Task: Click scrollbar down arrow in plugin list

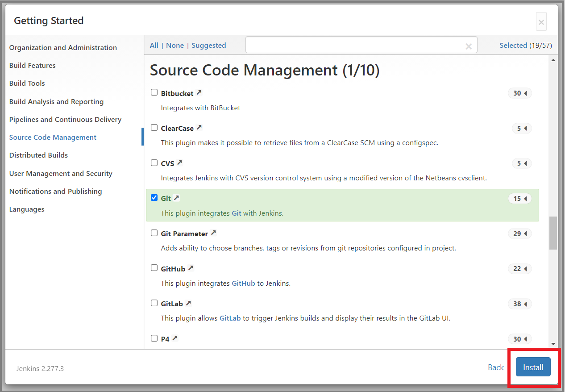Action: tap(553, 344)
